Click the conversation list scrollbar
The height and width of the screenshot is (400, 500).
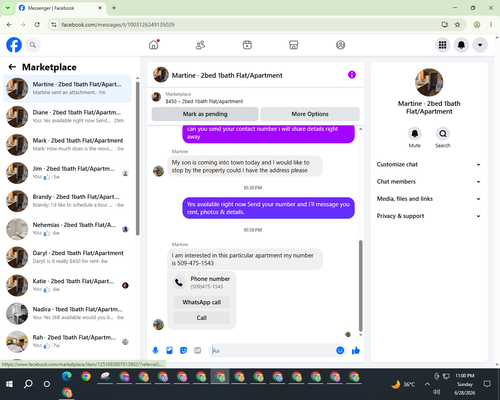pos(137,158)
